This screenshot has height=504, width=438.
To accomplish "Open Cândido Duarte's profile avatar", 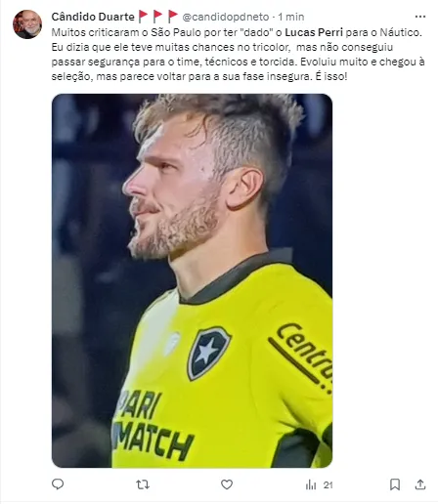I will (27, 24).
